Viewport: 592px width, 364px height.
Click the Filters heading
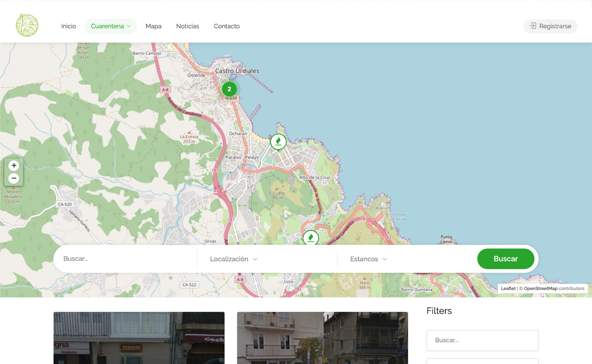pos(439,311)
